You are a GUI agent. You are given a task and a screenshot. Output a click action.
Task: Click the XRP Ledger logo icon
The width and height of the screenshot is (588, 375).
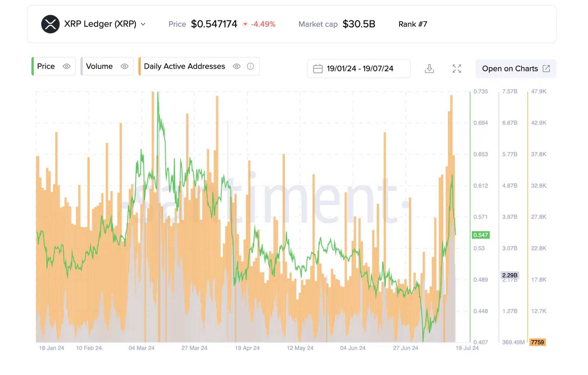[x=50, y=24]
